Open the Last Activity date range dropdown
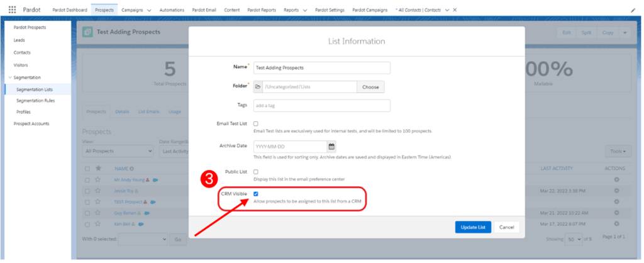This screenshot has height=263, width=644. click(x=174, y=151)
